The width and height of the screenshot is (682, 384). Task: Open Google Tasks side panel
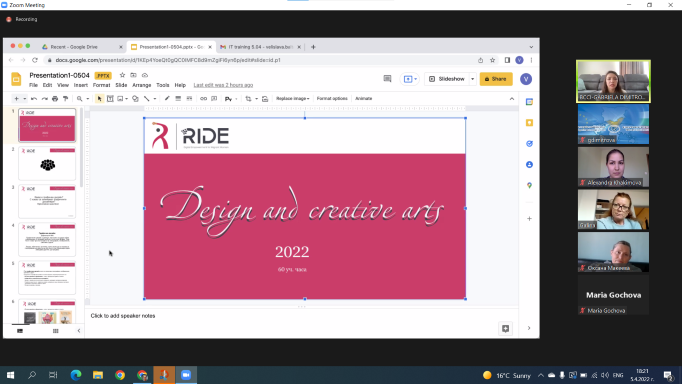tap(529, 144)
